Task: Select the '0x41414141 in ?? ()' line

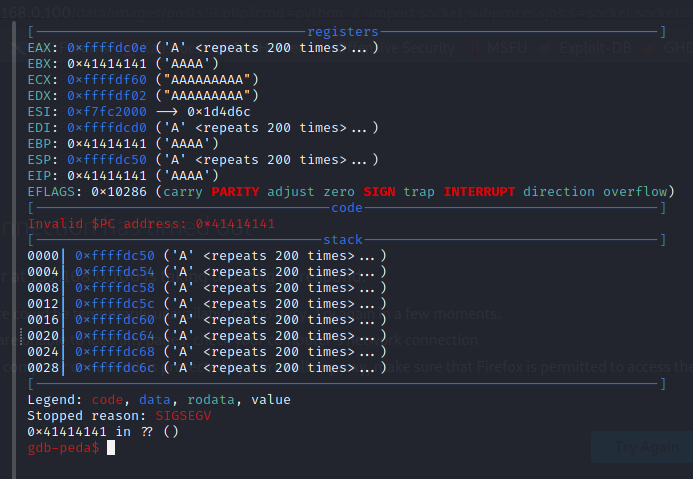Action: coord(103,432)
